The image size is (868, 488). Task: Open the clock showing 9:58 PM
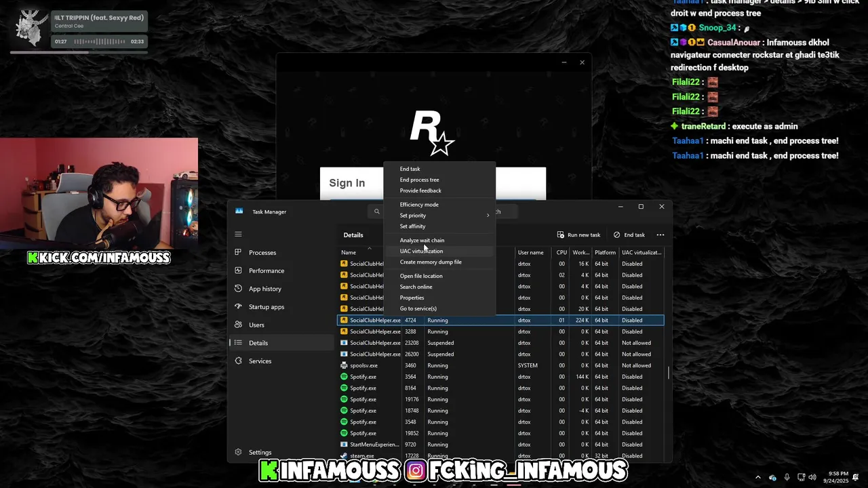coord(836,477)
